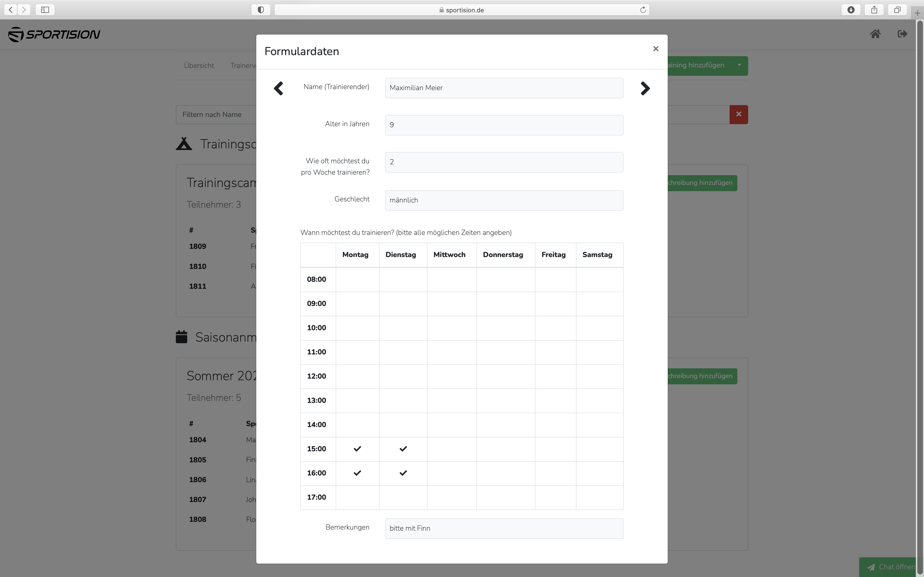Click the home icon in the header
924x577 pixels.
pos(875,34)
